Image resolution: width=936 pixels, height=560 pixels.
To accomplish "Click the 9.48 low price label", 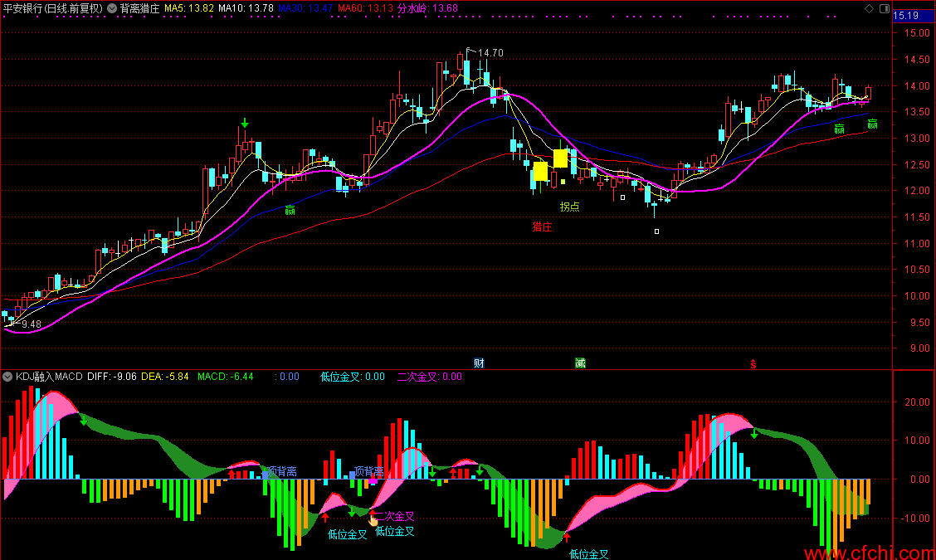I will pos(31,324).
